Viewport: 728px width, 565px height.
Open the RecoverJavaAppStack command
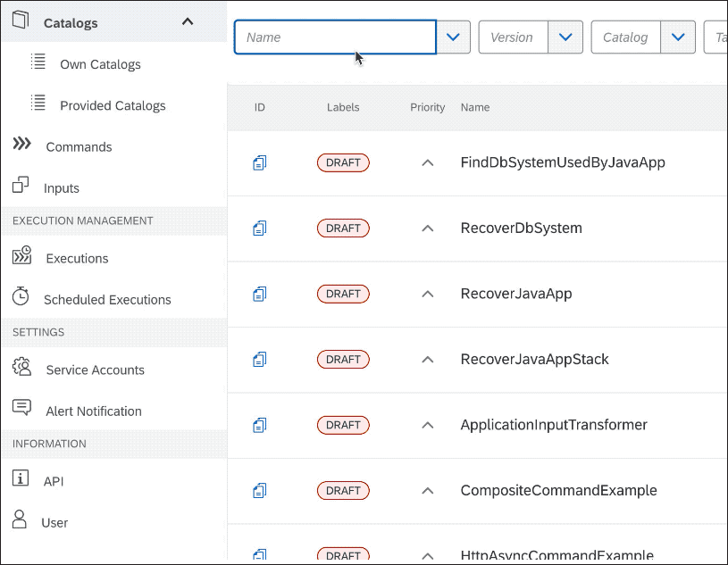(x=534, y=360)
